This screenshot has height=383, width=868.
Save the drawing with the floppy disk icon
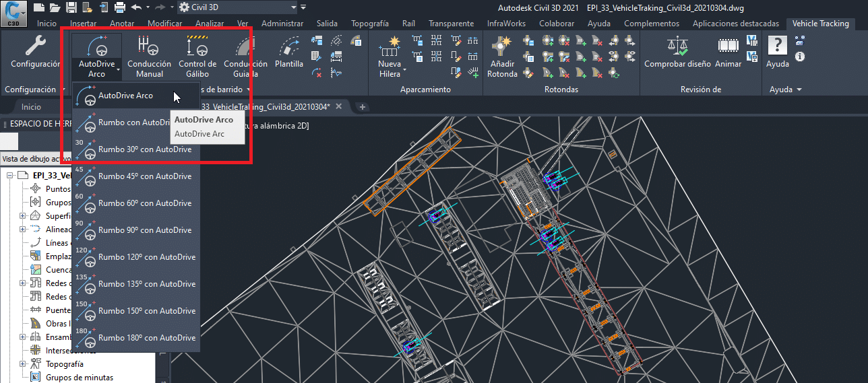[x=71, y=7]
